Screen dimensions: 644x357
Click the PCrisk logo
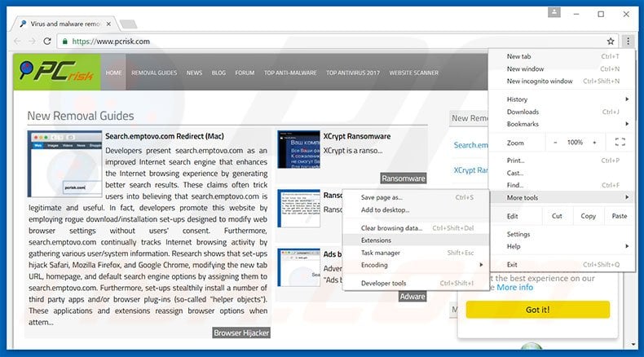[57, 72]
